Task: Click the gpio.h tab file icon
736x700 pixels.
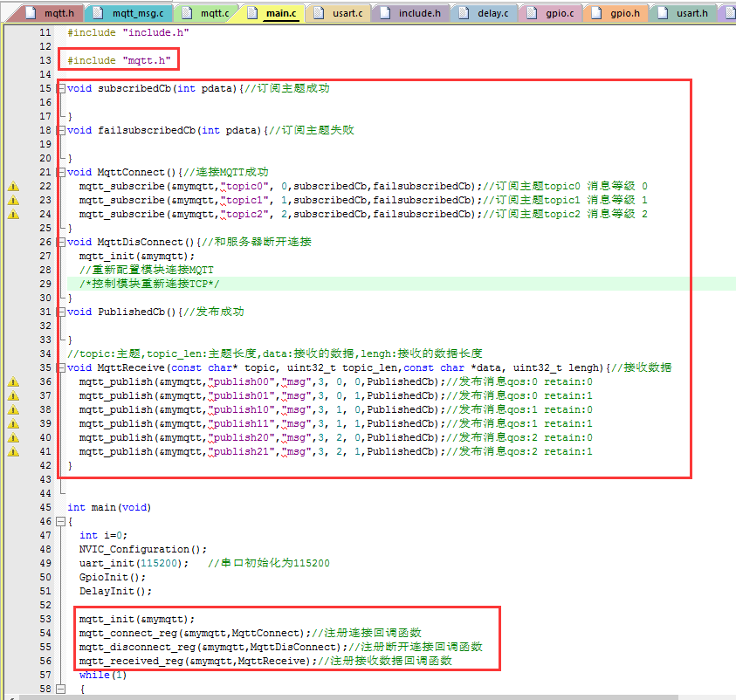Action: (x=597, y=13)
